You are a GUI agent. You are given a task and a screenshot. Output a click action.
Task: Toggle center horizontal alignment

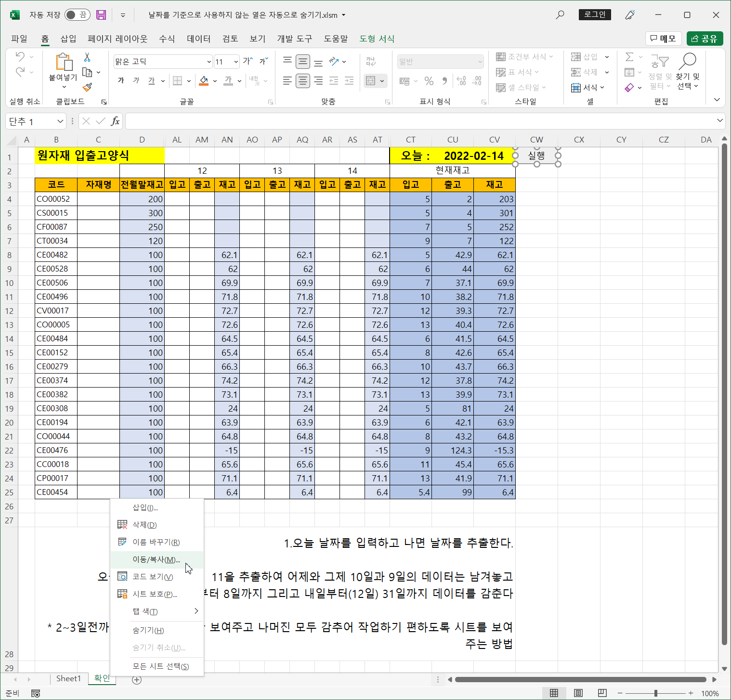click(x=303, y=80)
